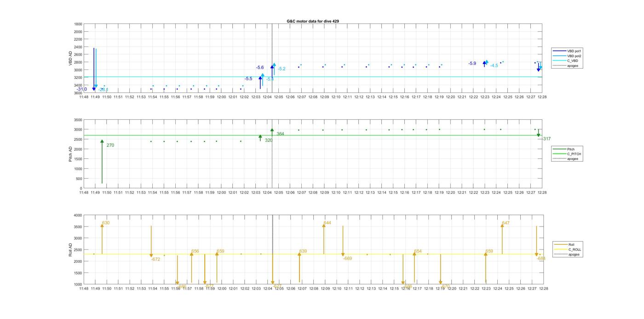Select apogee in the VBD legend
Image resolution: width=644 pixels, height=319 pixels.
(x=565, y=65)
